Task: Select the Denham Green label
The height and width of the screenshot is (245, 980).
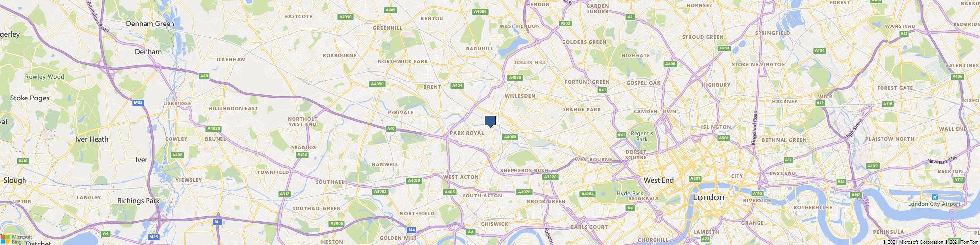Action: 150,23
